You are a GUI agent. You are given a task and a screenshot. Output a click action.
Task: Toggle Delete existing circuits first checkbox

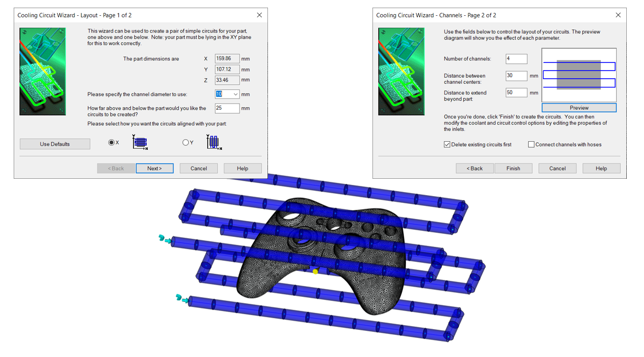coord(447,145)
